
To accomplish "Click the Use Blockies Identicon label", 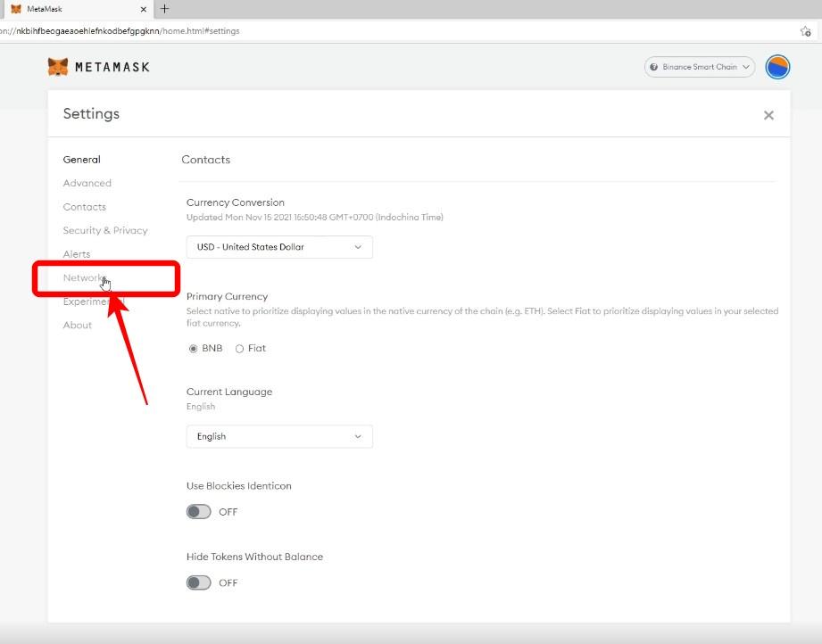I will coord(239,486).
